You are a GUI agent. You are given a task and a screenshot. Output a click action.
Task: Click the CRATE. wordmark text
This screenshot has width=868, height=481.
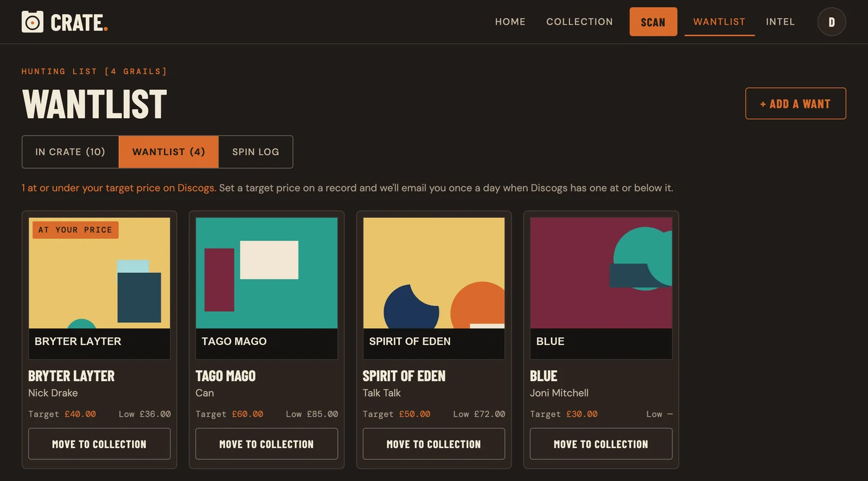[x=79, y=22]
